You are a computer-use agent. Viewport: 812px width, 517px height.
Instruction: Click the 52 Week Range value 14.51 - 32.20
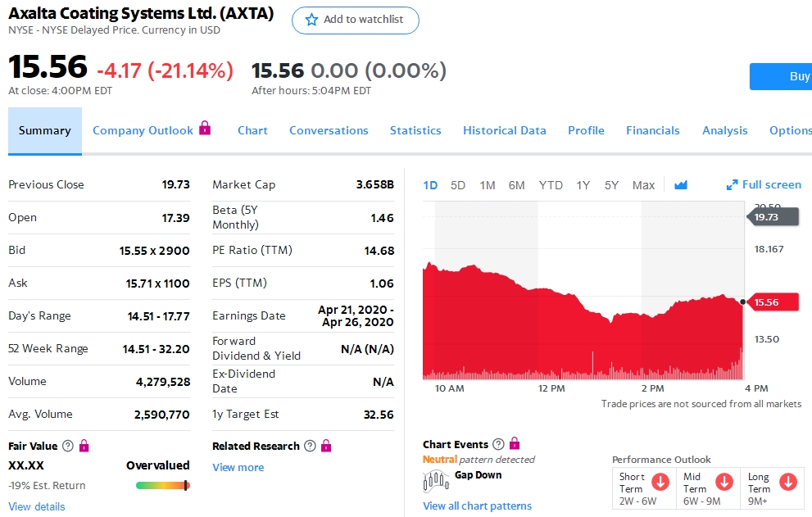(156, 349)
